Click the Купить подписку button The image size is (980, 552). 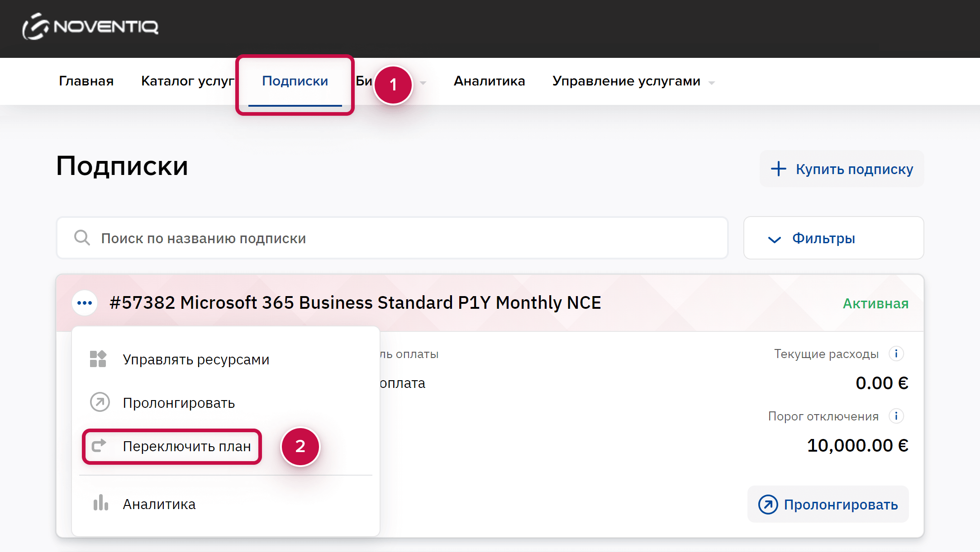click(842, 169)
